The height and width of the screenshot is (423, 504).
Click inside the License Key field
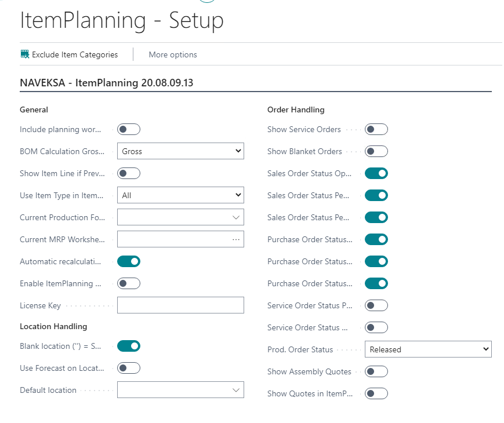pyautogui.click(x=180, y=305)
